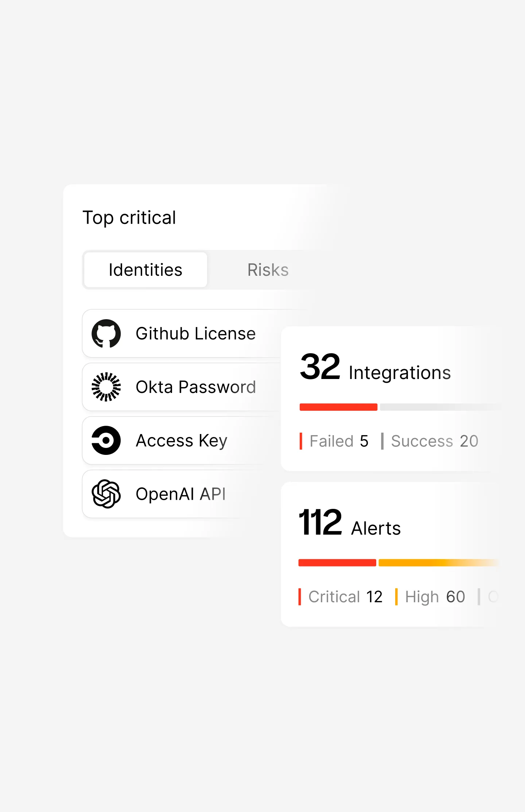525x812 pixels.
Task: Click the GitHub logo icon
Action: pyautogui.click(x=106, y=333)
